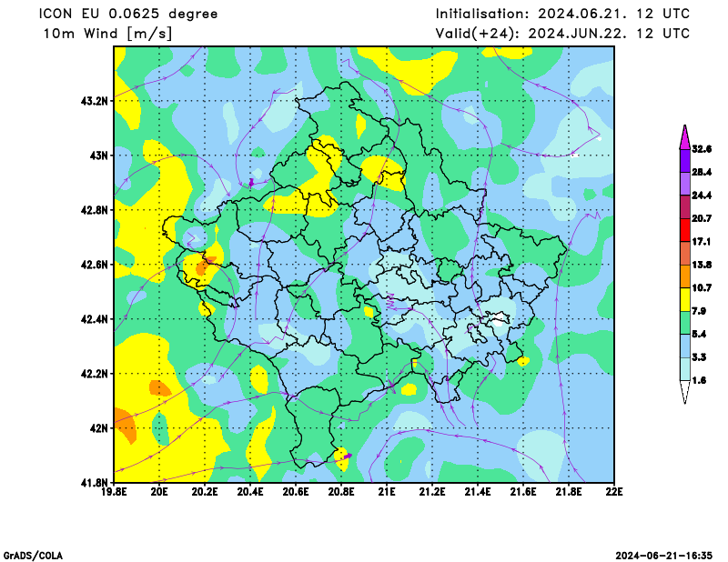The height and width of the screenshot is (562, 728).
Task: Click the 42.8N latitude label
Action: click(x=94, y=210)
